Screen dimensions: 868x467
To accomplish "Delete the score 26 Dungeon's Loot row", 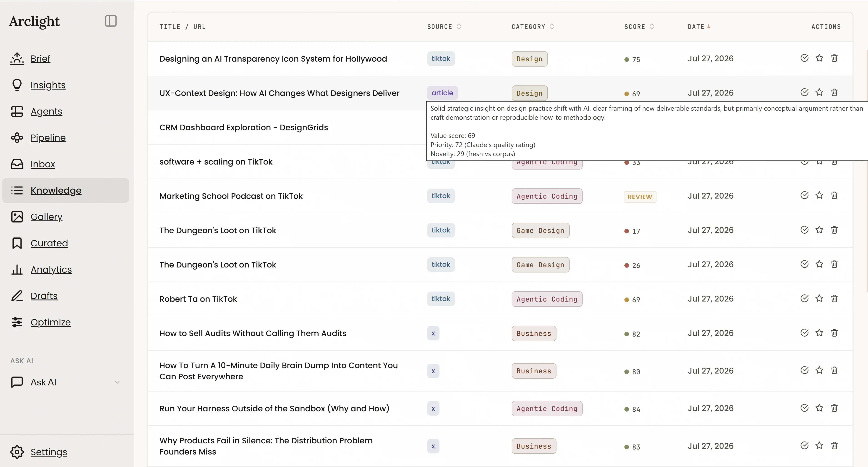I will [x=834, y=264].
